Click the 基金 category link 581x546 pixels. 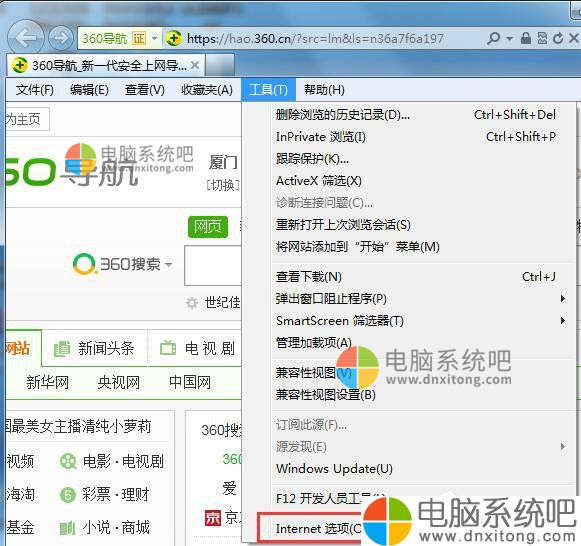pos(20,528)
